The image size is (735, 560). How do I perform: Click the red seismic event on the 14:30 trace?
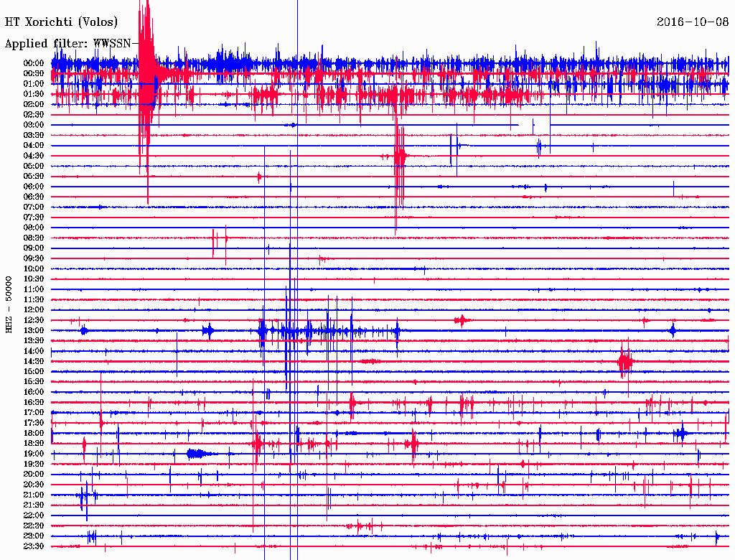tap(625, 362)
